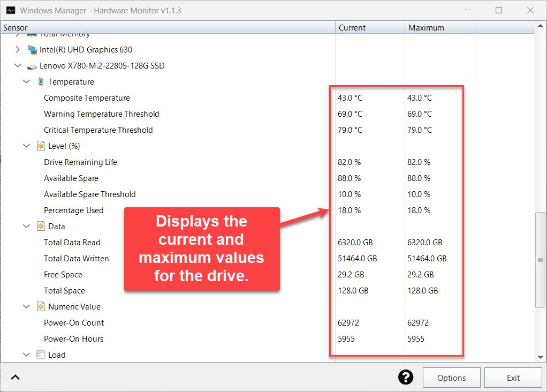This screenshot has height=392, width=547.
Task: Collapse the Data section
Action: (27, 226)
